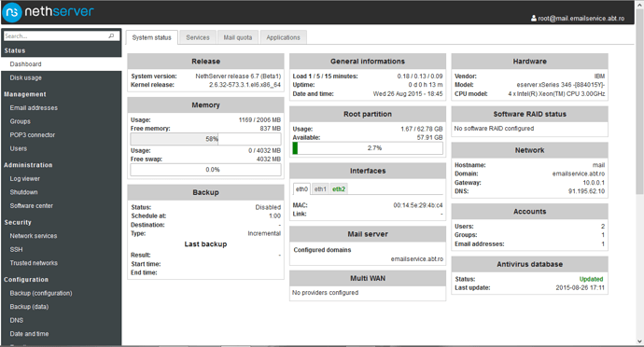Click the Security section heading
Image resolution: width=644 pixels, height=347 pixels.
tap(18, 222)
